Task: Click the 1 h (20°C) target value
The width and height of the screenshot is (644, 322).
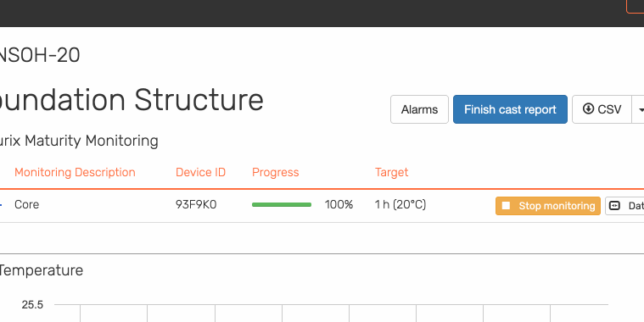Action: [400, 204]
